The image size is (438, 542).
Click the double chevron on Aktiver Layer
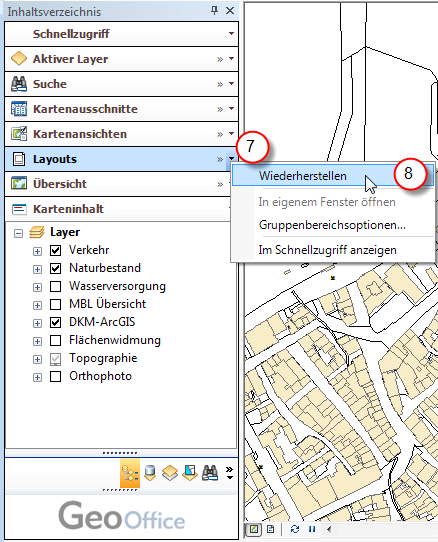[220, 59]
